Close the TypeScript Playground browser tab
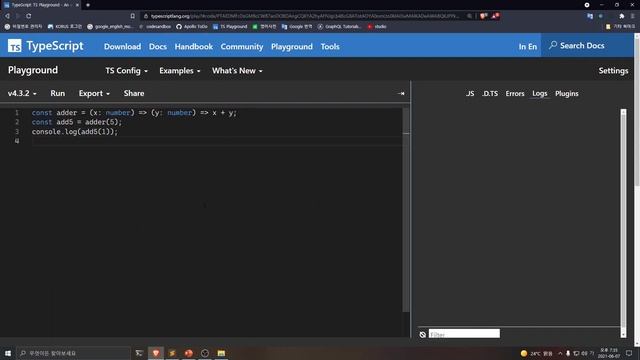The image size is (640, 360). point(77,5)
